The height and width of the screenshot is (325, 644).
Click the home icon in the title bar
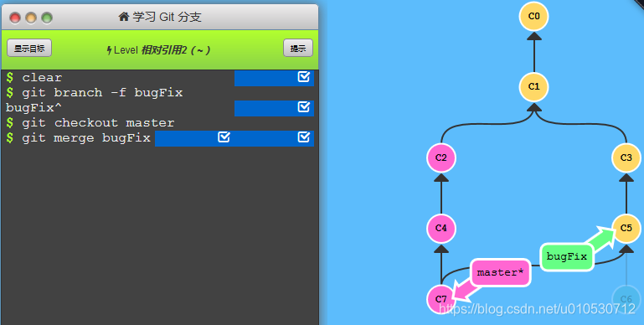124,17
